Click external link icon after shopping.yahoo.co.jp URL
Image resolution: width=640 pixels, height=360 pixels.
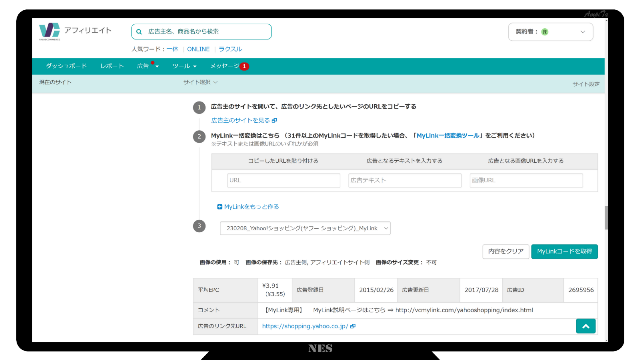click(353, 326)
